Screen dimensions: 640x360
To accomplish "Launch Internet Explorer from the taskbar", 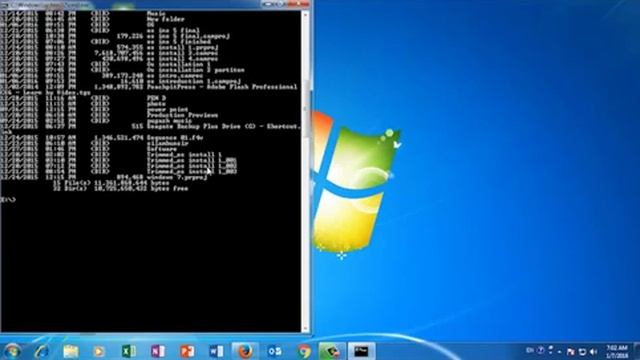I will tap(42, 351).
